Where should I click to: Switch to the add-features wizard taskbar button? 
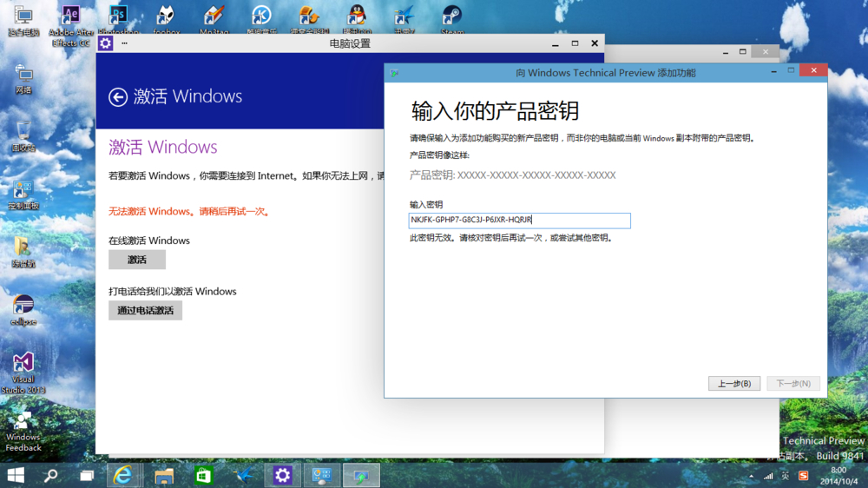coord(361,475)
